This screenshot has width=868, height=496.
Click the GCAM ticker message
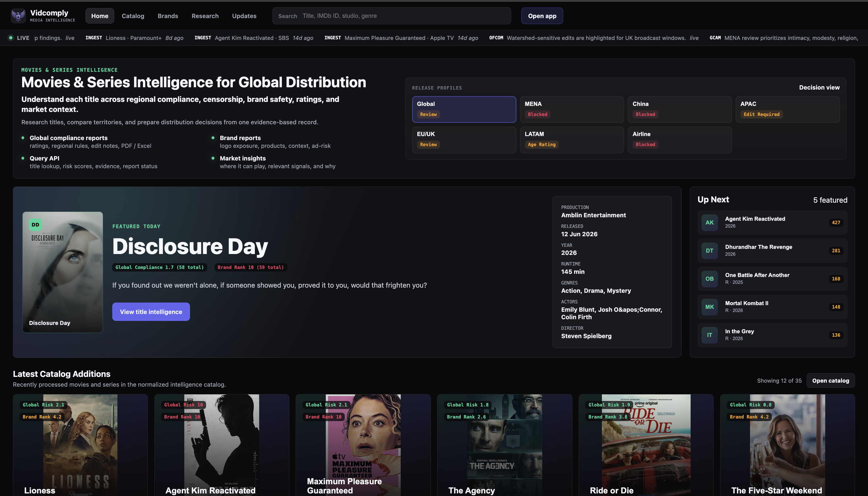tap(784, 38)
